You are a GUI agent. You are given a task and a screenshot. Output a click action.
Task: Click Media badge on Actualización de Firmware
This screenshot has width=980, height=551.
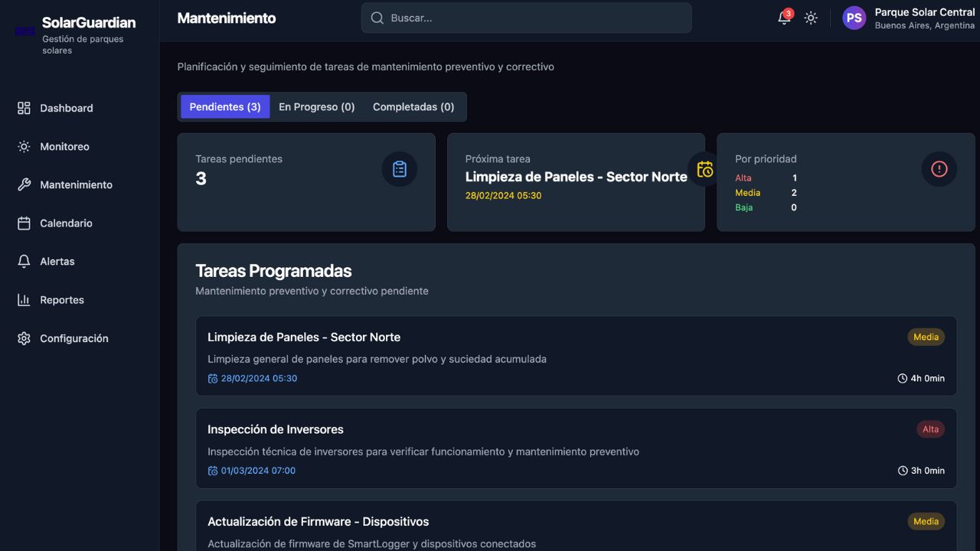pyautogui.click(x=926, y=521)
